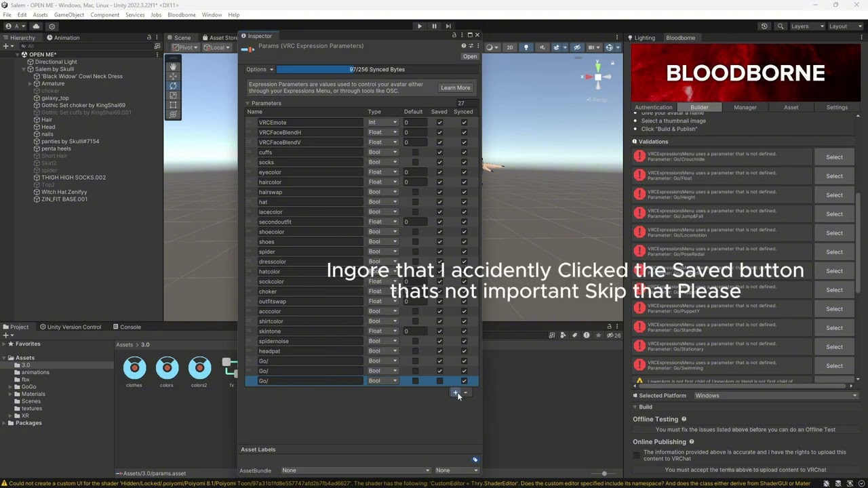This screenshot has width=868, height=488.
Task: Select the Scale tool in Scene overlay
Action: 173,96
